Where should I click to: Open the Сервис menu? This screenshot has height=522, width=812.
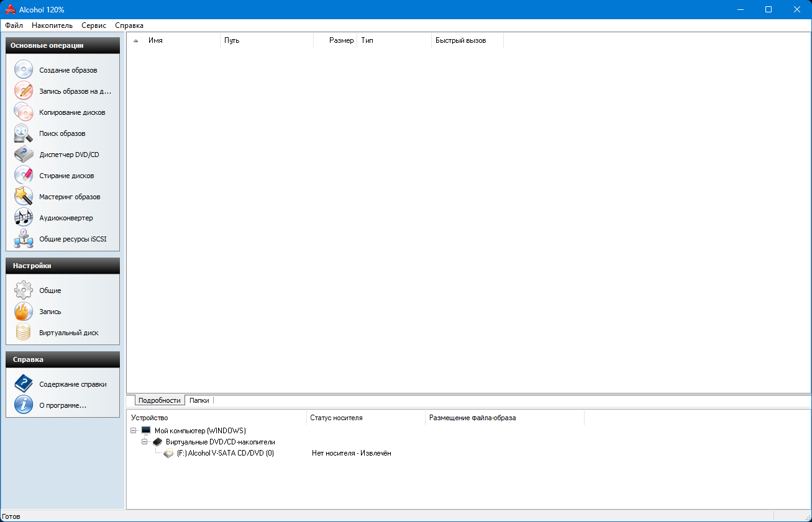(x=94, y=25)
